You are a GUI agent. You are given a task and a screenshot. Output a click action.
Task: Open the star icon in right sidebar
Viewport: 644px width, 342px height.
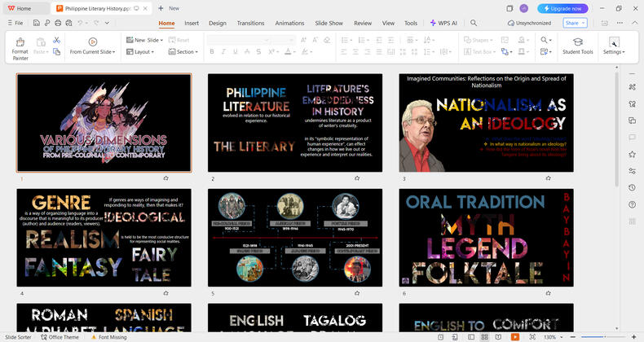[x=632, y=154]
